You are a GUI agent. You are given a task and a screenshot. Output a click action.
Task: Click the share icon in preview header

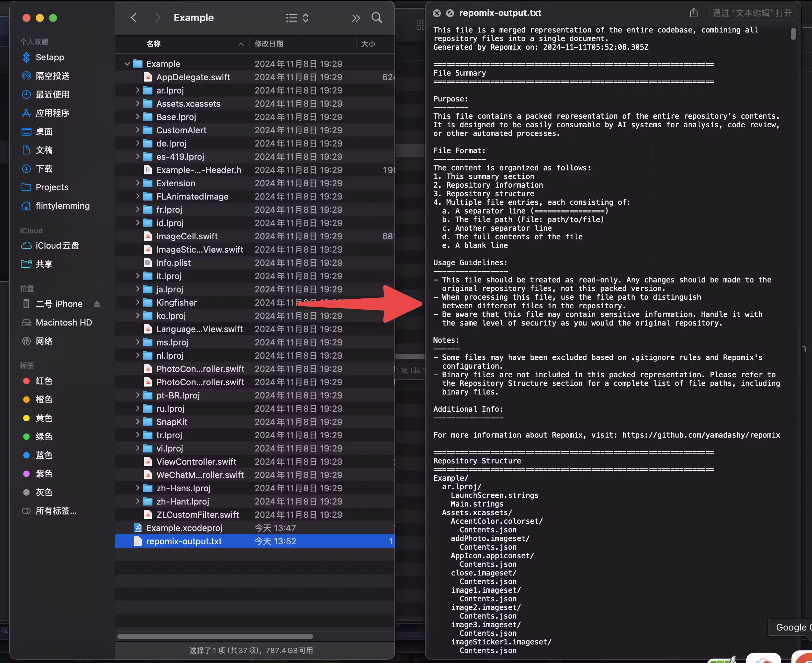pos(693,13)
